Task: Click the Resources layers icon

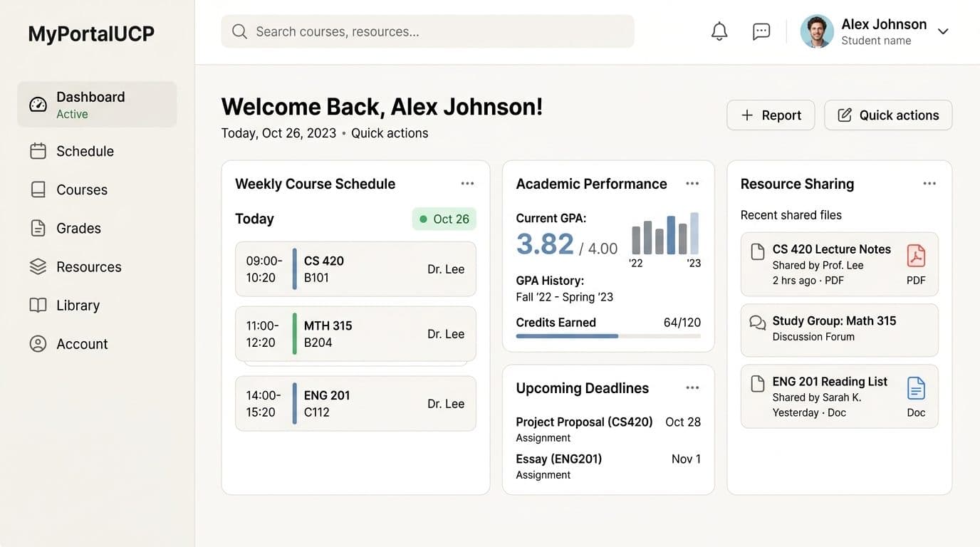Action: (38, 266)
